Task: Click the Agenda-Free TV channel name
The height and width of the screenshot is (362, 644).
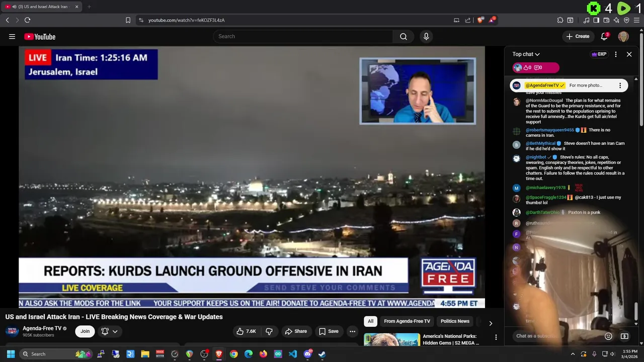Action: point(42,328)
